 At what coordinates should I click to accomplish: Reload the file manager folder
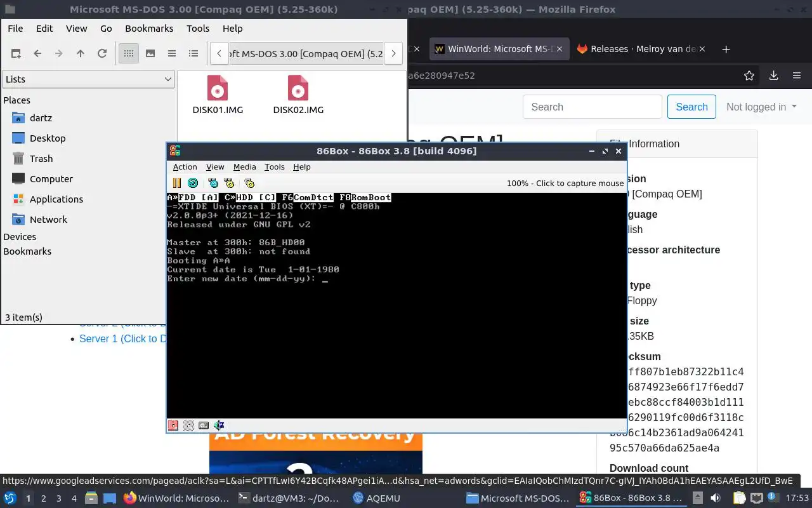[102, 54]
